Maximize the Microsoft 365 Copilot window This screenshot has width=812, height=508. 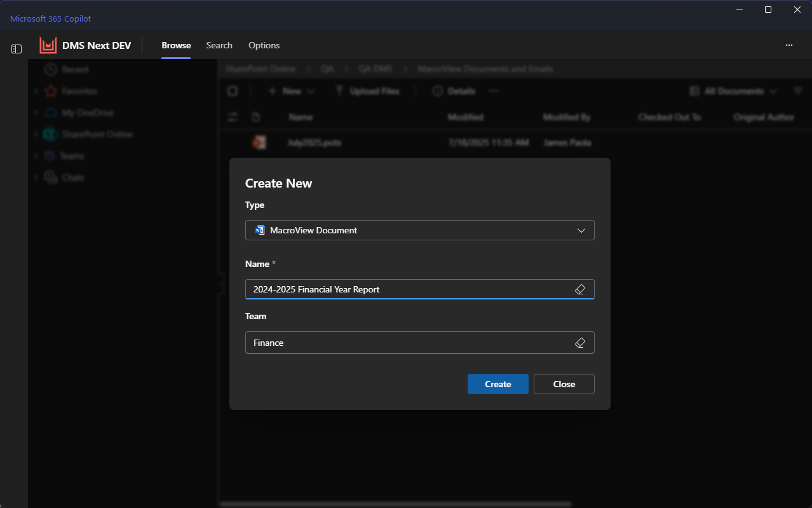point(768,10)
